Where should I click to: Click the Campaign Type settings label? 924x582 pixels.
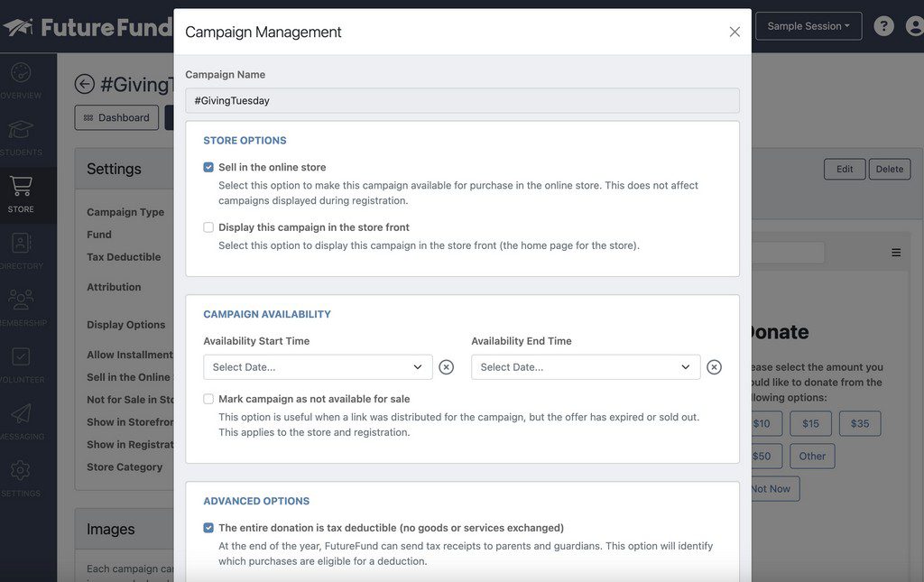pos(125,212)
